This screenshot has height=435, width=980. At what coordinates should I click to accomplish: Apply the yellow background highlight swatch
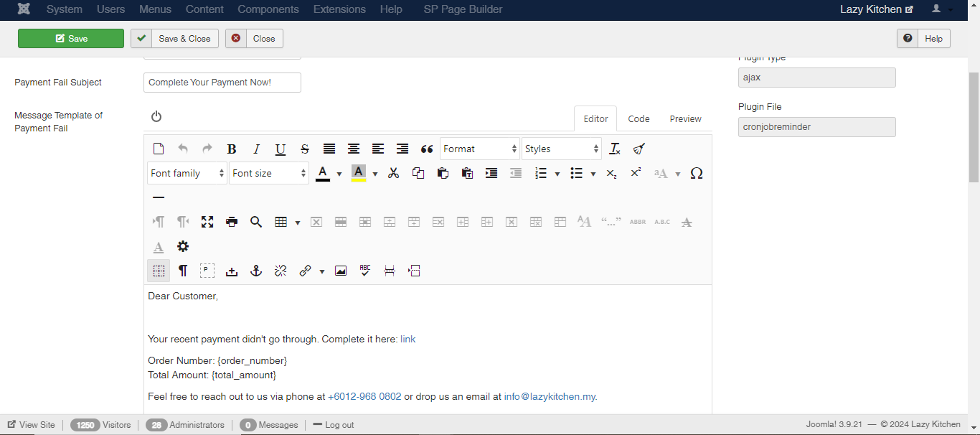[359, 173]
